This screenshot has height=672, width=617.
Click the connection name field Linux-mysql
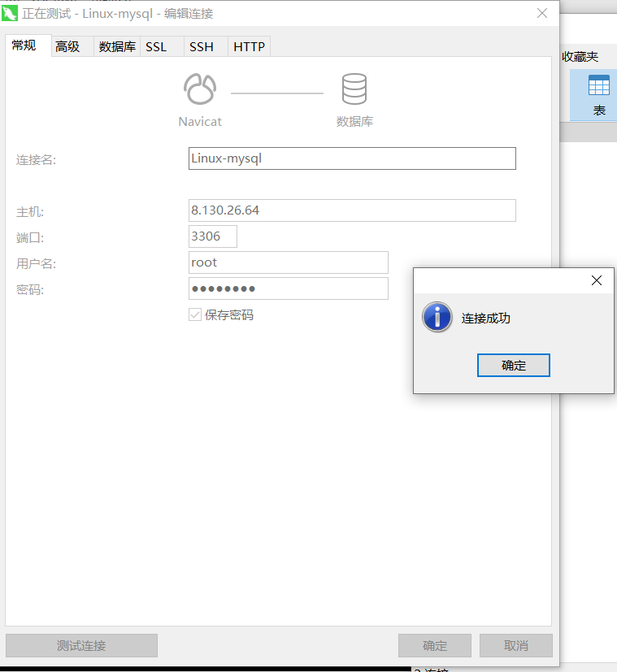(352, 158)
